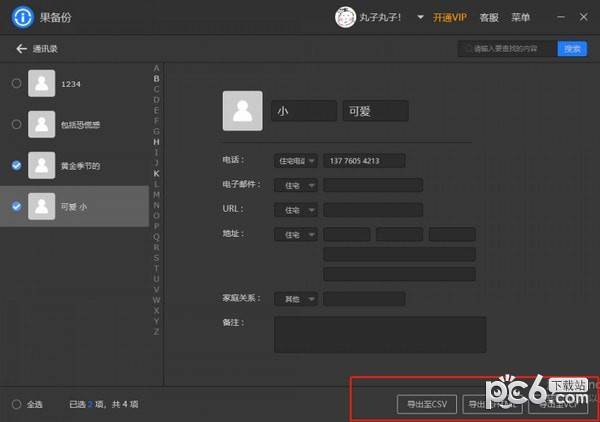Jump to letter H in alphabet index
600x422 pixels.
click(x=156, y=142)
